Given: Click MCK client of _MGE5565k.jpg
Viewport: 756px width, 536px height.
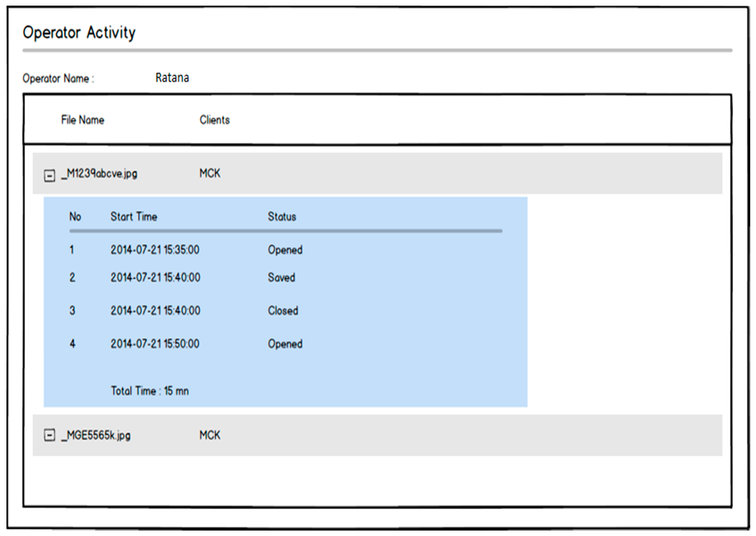Looking at the screenshot, I should click(210, 435).
